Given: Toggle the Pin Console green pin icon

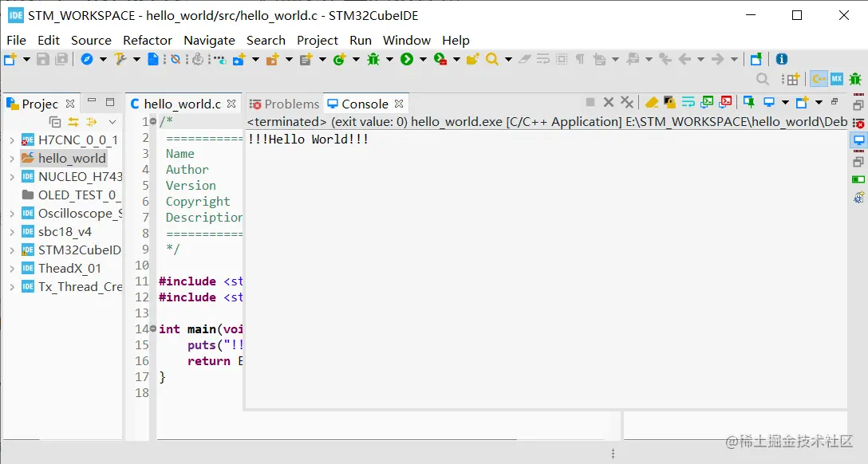Looking at the screenshot, I should [749, 102].
